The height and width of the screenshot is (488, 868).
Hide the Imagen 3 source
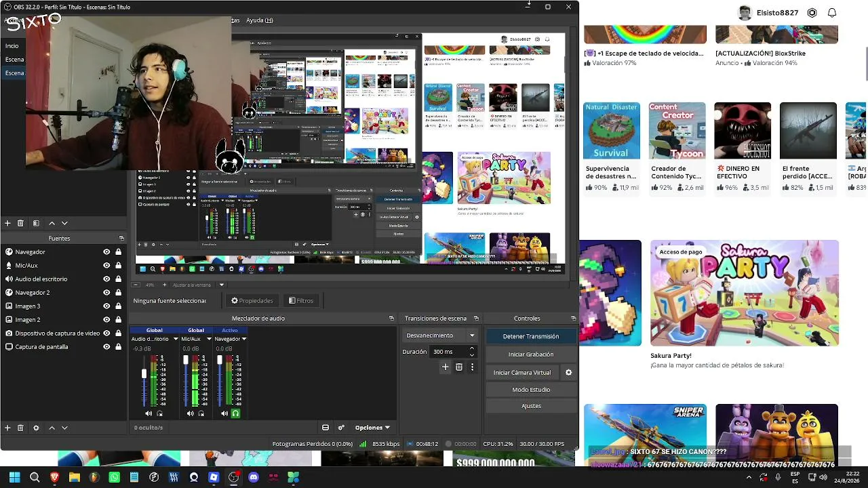point(106,306)
